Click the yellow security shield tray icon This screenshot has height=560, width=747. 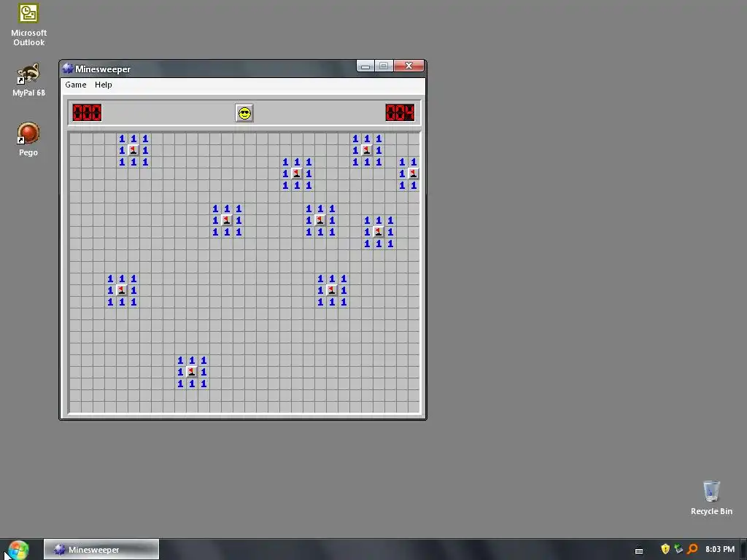pos(665,549)
